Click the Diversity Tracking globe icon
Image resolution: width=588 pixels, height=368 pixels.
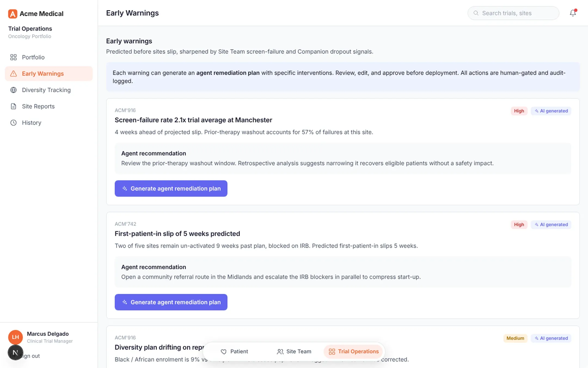coord(13,90)
